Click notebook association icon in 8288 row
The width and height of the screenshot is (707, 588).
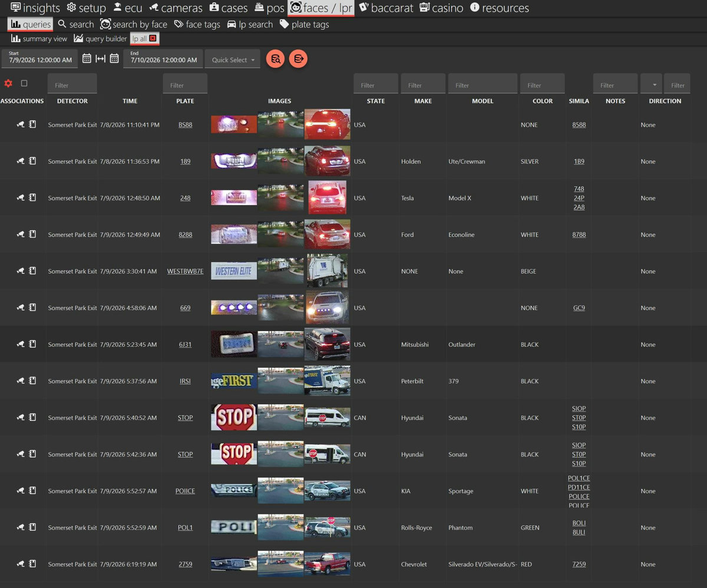(32, 234)
